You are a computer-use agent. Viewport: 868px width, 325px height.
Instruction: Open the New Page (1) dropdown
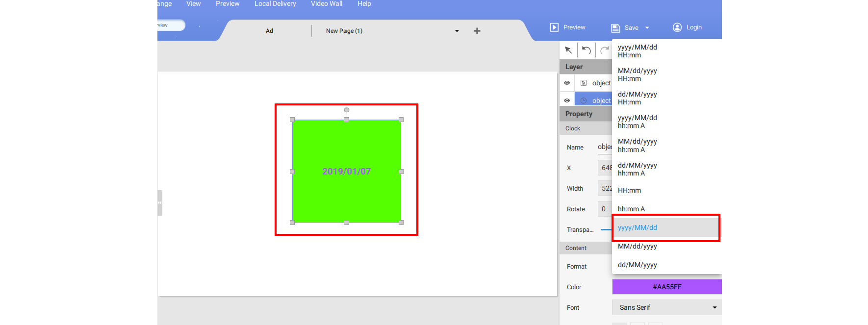pyautogui.click(x=457, y=31)
